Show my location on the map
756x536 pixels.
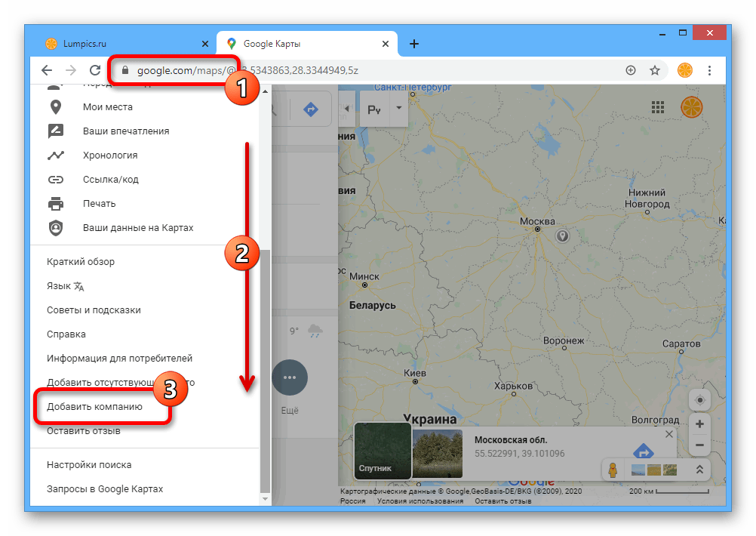coord(699,400)
